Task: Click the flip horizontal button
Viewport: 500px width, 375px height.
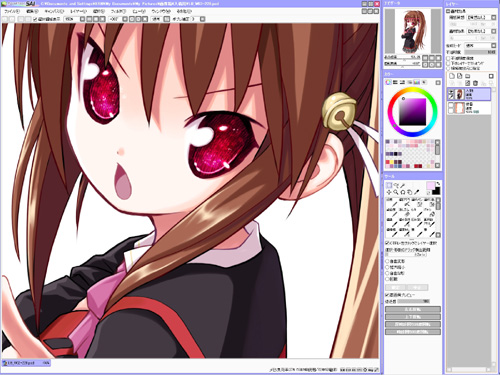Action: 413,310
